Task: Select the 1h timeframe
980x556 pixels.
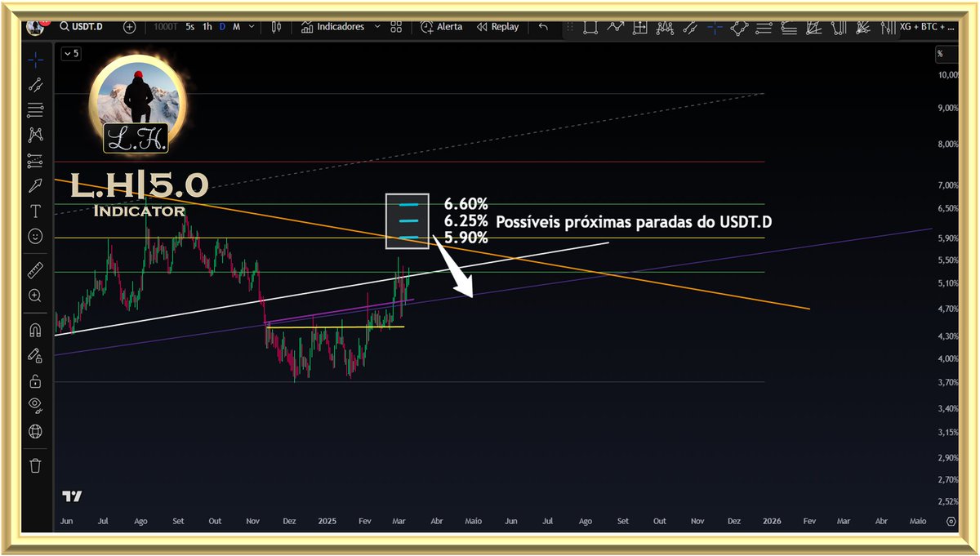Action: (207, 27)
